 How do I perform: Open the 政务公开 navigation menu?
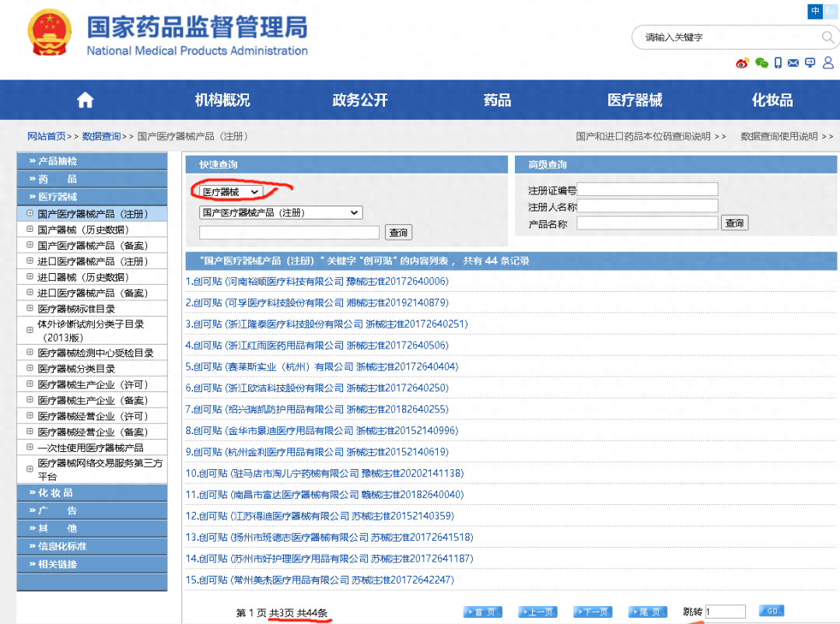[359, 100]
